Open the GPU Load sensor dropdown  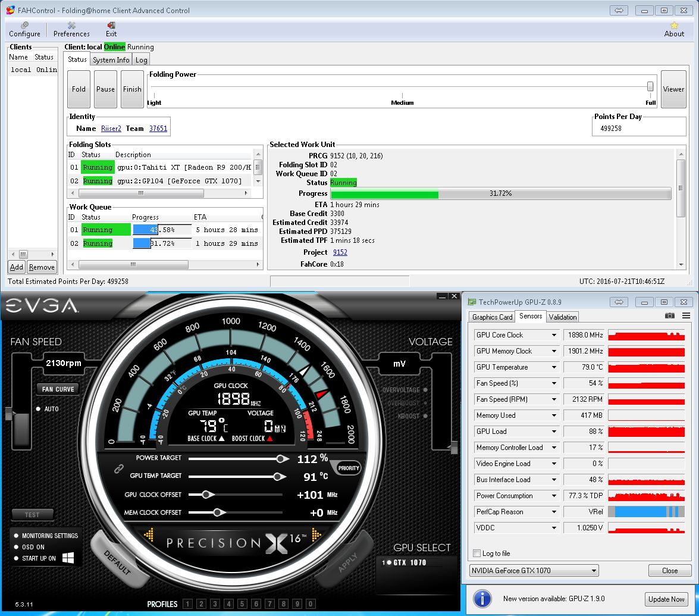click(554, 431)
